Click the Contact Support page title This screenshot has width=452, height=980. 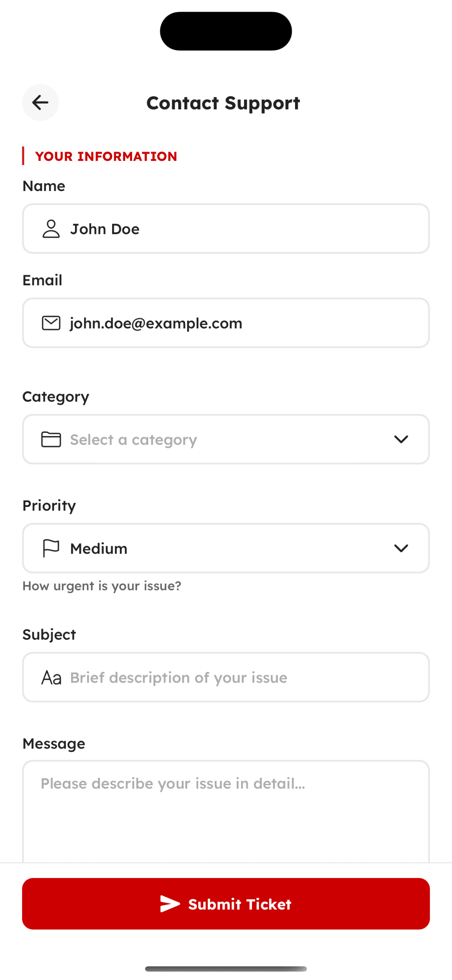pos(223,103)
